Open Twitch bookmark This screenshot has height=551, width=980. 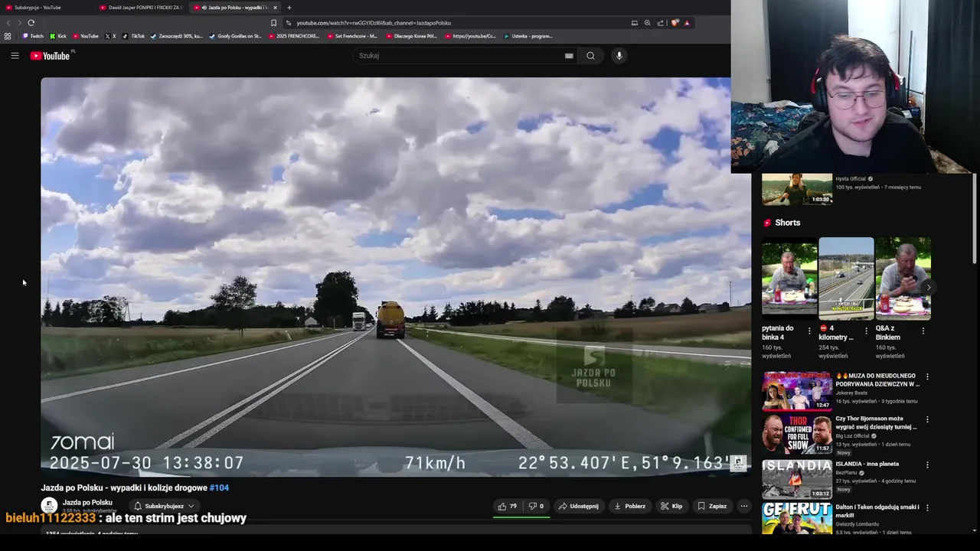point(33,36)
